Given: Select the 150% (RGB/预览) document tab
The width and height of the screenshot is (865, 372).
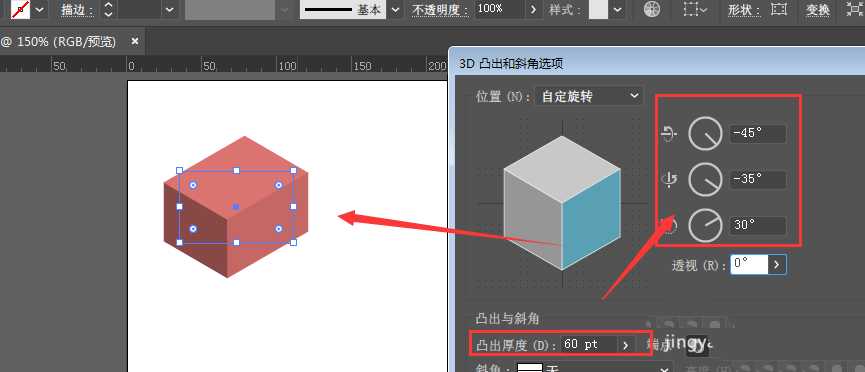Looking at the screenshot, I should pos(59,42).
